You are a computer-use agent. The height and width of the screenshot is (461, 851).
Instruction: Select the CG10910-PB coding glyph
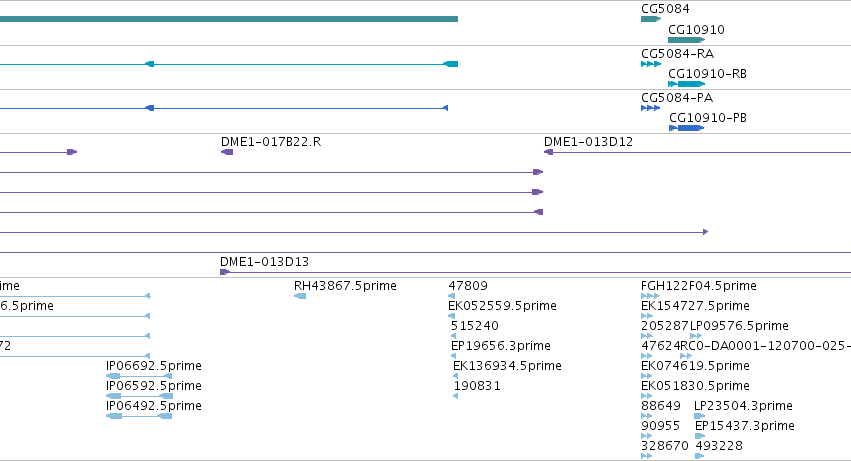coord(687,128)
